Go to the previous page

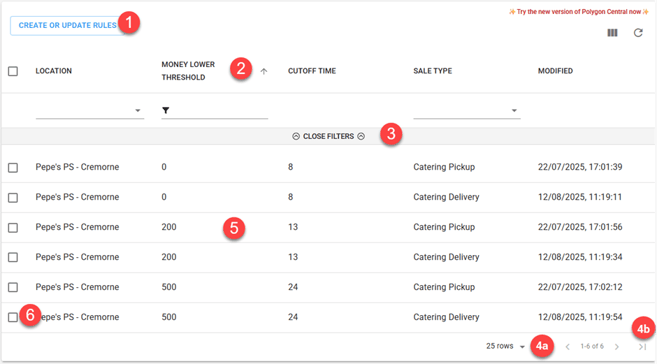pyautogui.click(x=567, y=347)
